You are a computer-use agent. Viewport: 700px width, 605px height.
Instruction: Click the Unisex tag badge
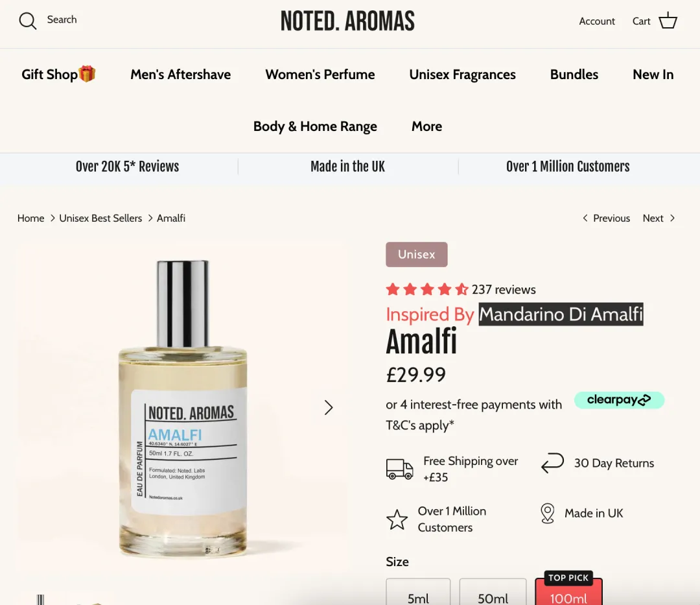[x=417, y=254]
